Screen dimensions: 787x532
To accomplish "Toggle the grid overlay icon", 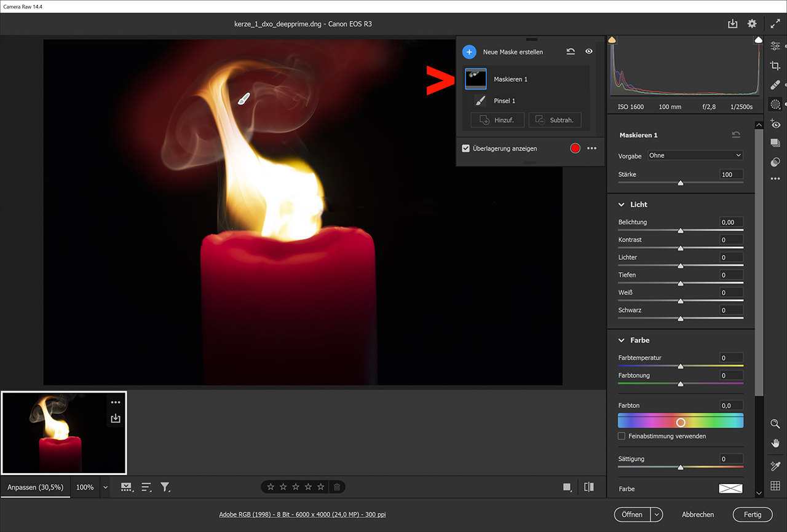I will pyautogui.click(x=775, y=486).
